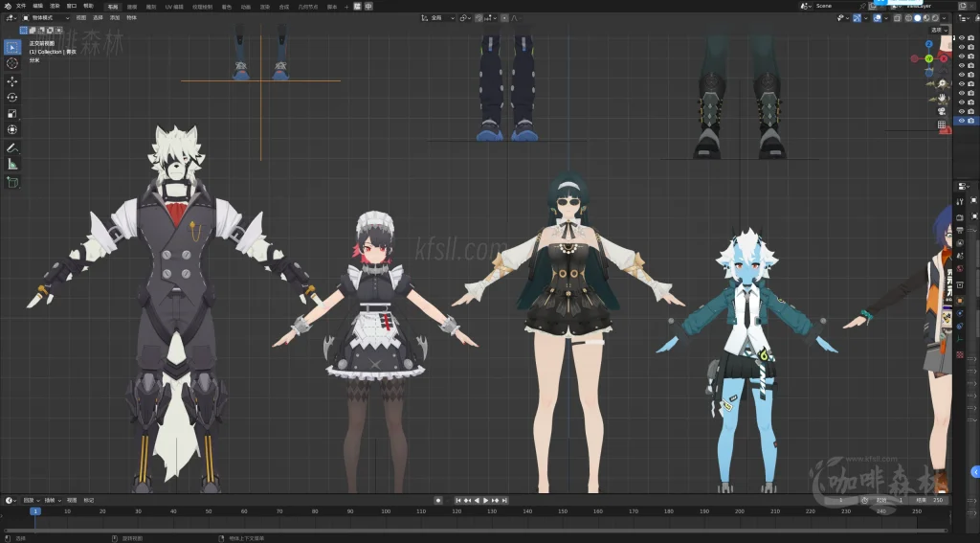
Task: Toggle proportional editing in viewport header
Action: tap(504, 18)
